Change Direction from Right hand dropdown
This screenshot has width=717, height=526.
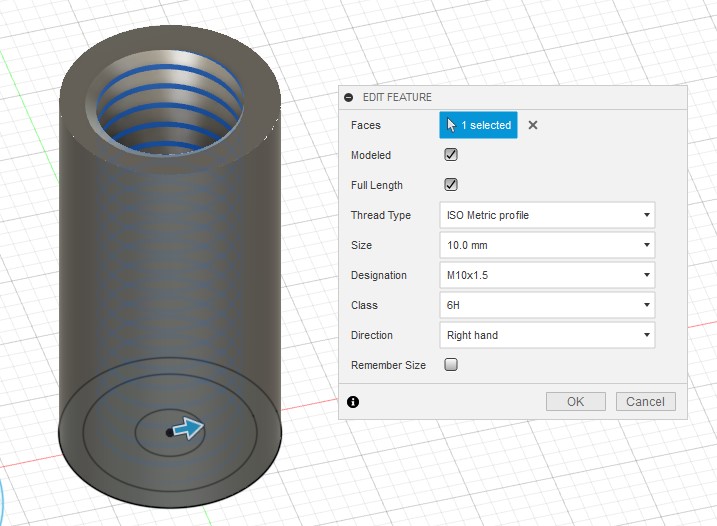click(x=547, y=335)
